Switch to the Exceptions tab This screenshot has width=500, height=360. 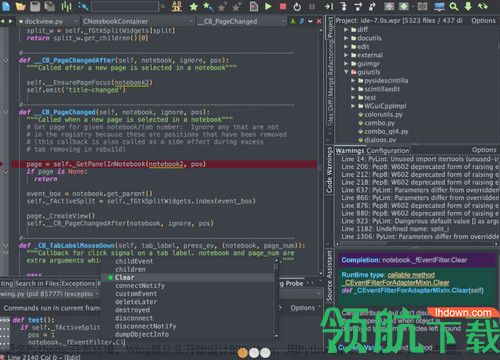click(78, 283)
